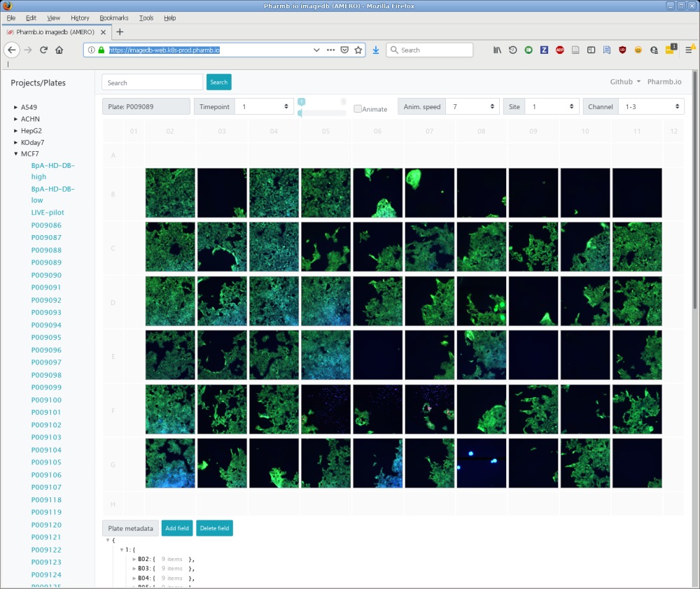The width and height of the screenshot is (700, 589).
Task: Close the Pharmb.io imagedb tab
Action: click(x=103, y=32)
